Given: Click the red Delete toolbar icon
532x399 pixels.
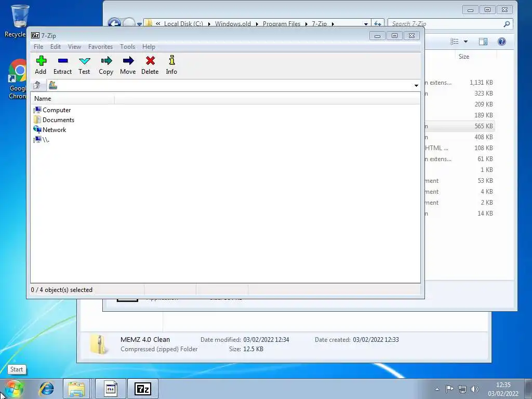Looking at the screenshot, I should click(150, 65).
